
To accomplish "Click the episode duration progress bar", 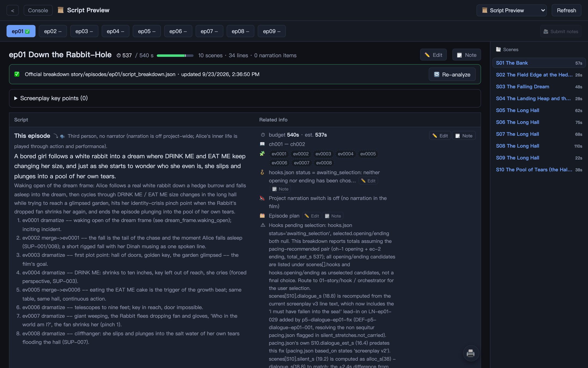I will [x=175, y=56].
